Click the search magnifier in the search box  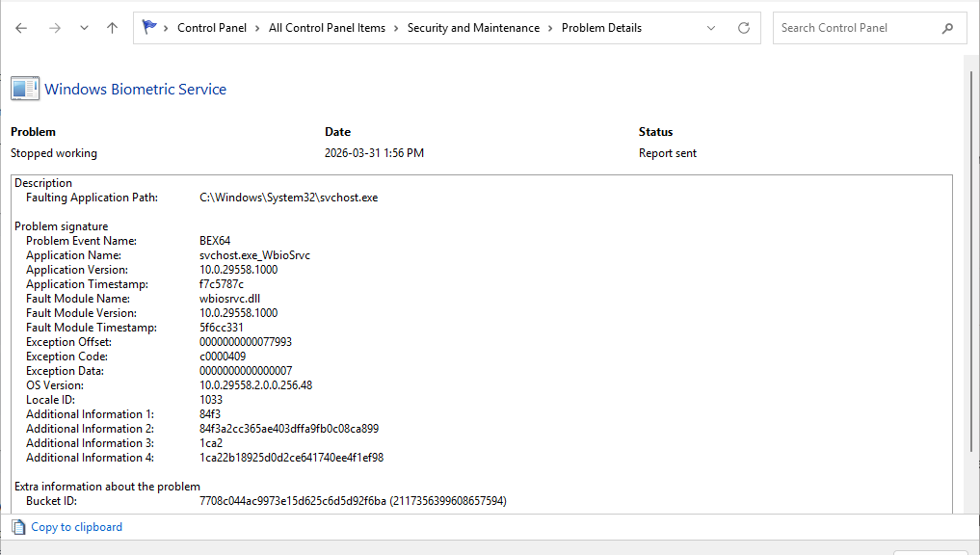click(948, 27)
